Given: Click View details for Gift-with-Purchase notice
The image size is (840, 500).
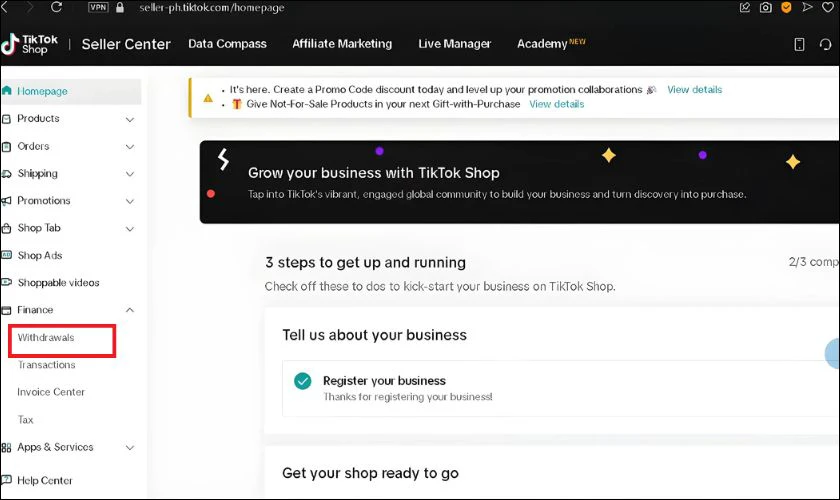Looking at the screenshot, I should (557, 104).
